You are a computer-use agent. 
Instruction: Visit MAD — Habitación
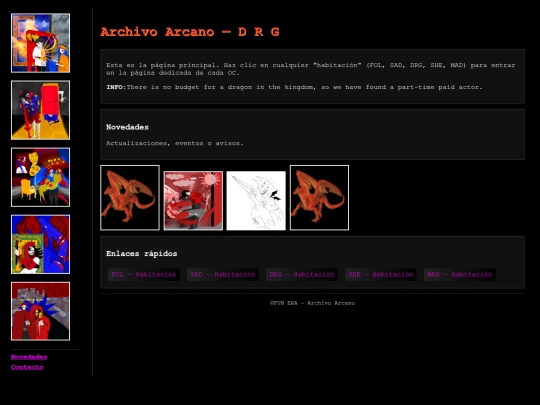[460, 274]
